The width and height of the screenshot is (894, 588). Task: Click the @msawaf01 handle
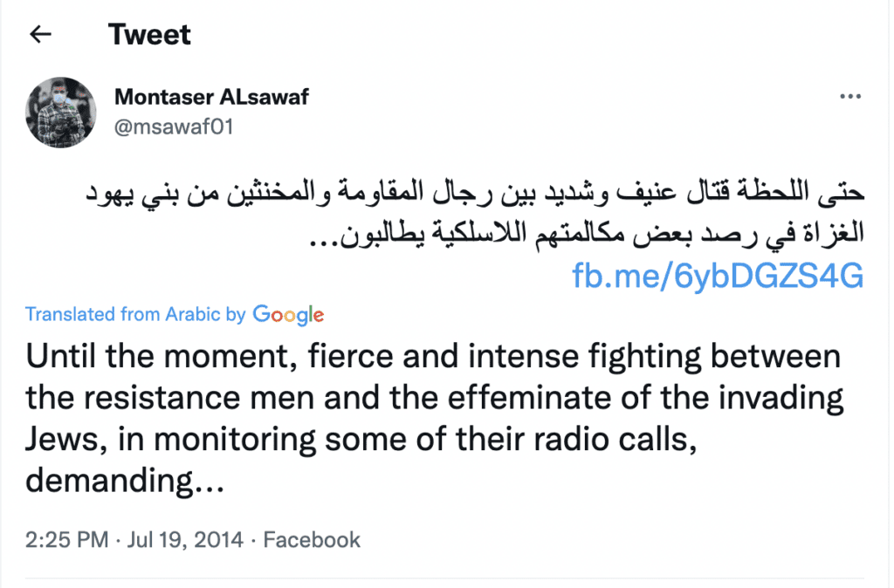pos(174,126)
